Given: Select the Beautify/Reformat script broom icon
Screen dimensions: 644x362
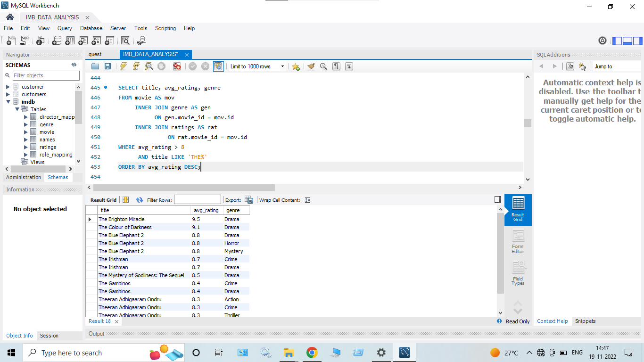Looking at the screenshot, I should 311,66.
